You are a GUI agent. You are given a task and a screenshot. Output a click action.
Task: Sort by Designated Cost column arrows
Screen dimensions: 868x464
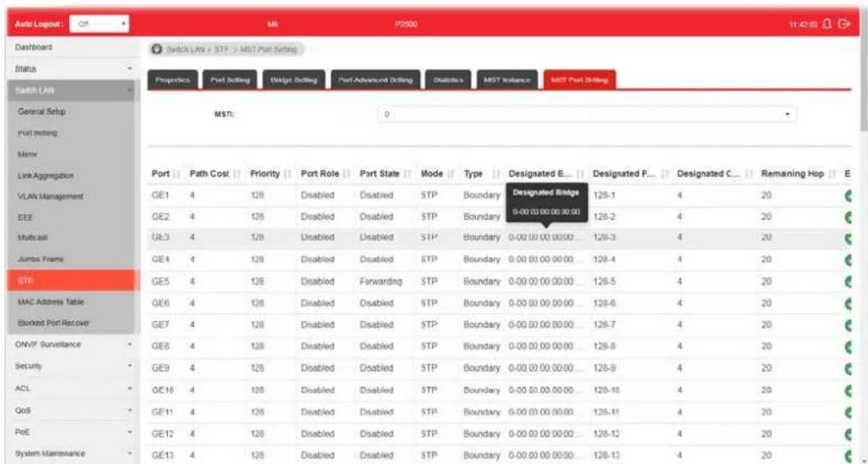click(x=749, y=174)
